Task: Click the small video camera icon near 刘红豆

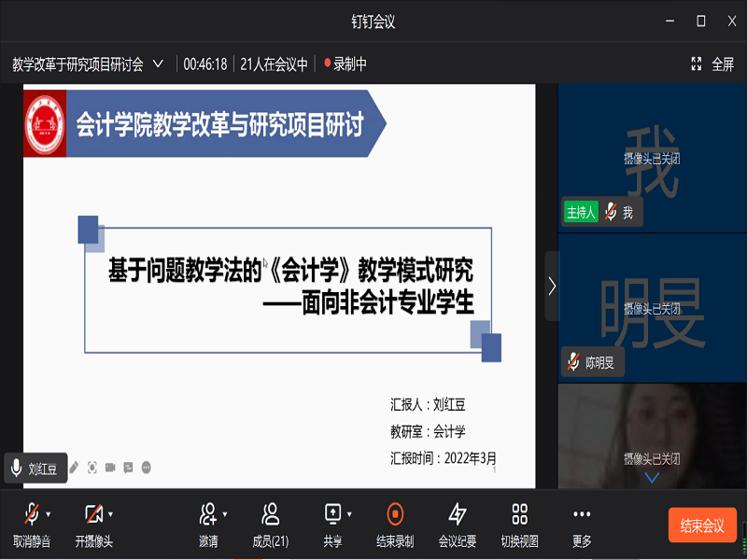Action: 110,467
